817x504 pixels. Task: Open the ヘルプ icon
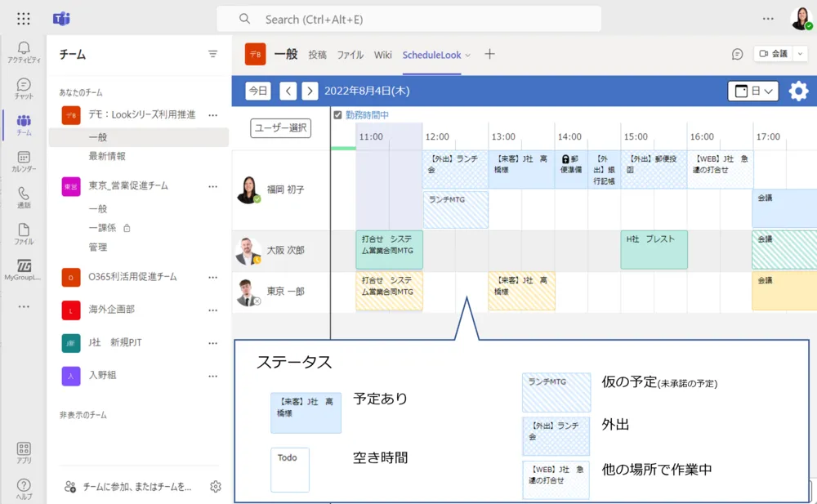tap(24, 484)
